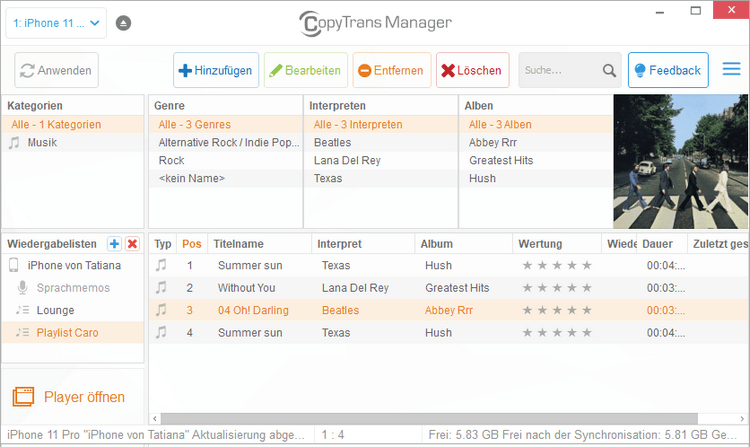
Task: Click Bearbeiten to edit track
Action: pos(306,70)
